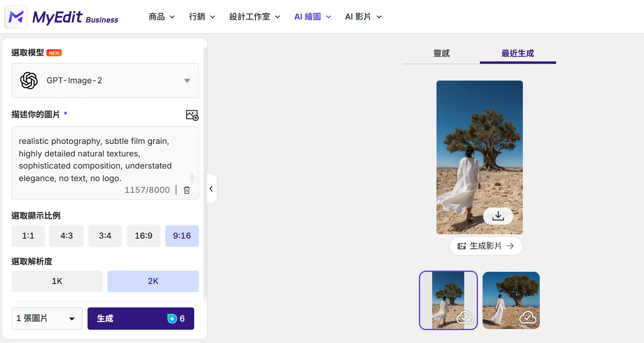Download the large generated image
644x343 pixels.
(498, 216)
